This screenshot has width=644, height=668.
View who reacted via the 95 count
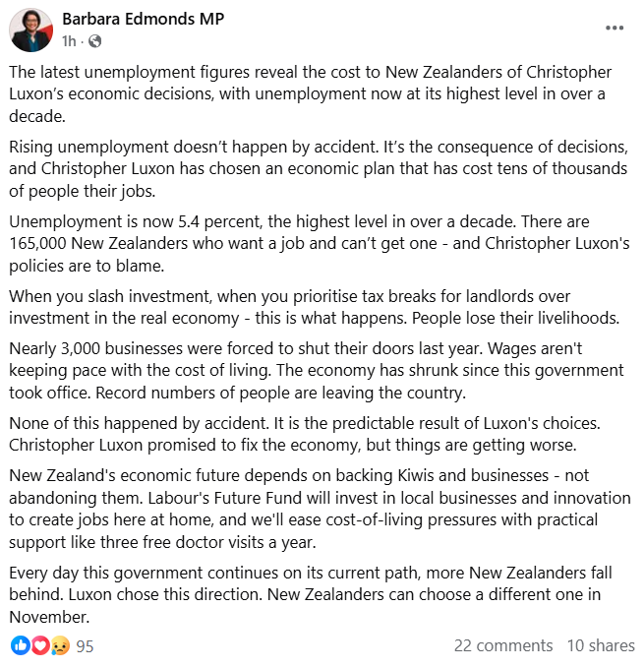click(x=85, y=646)
